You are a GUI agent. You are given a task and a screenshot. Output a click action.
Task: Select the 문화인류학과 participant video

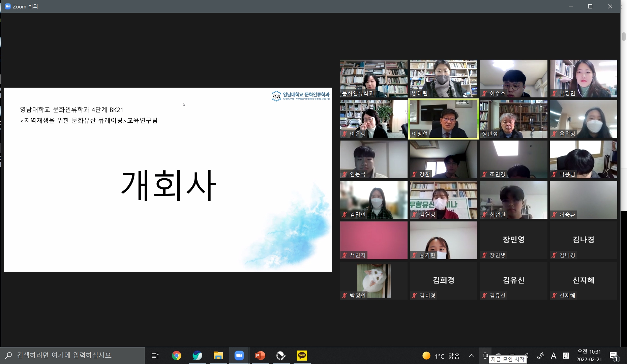pos(374,79)
